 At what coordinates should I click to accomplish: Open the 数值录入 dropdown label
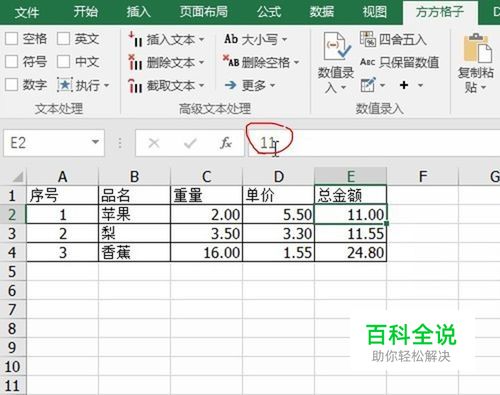[336, 80]
